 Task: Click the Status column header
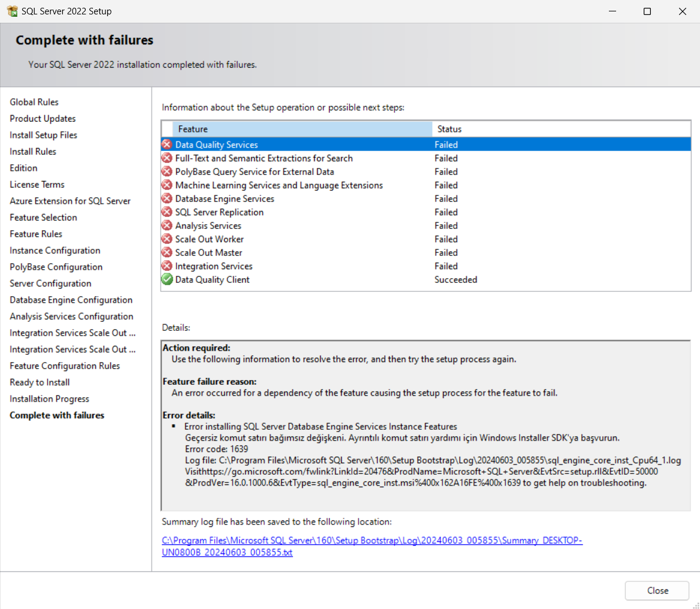tap(561, 129)
